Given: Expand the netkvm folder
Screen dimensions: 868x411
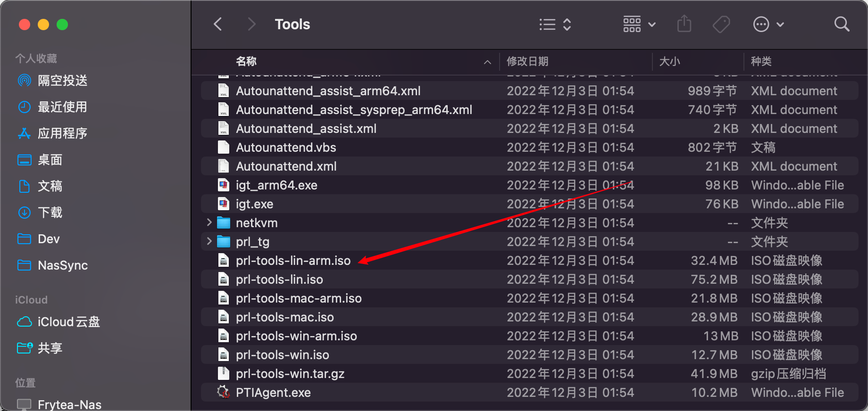Looking at the screenshot, I should click(209, 222).
